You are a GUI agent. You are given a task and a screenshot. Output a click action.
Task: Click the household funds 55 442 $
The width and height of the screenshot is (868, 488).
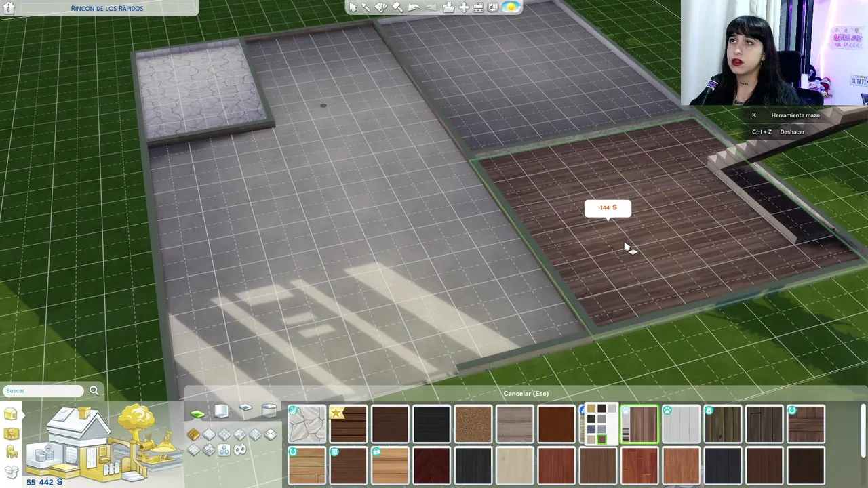coord(44,482)
